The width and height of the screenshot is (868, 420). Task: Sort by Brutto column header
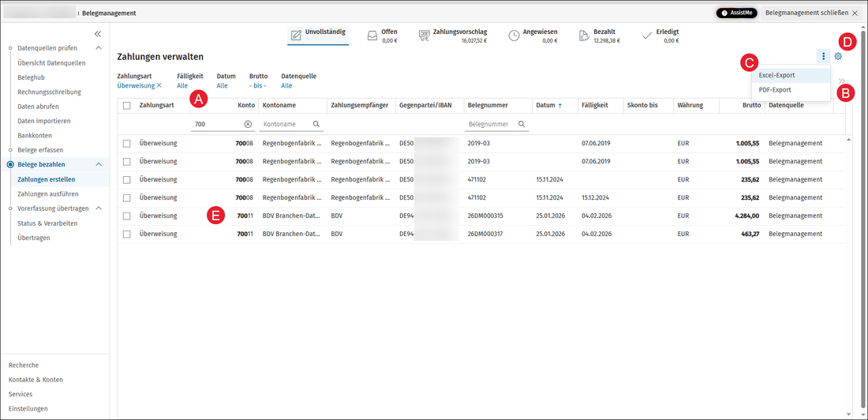point(751,105)
